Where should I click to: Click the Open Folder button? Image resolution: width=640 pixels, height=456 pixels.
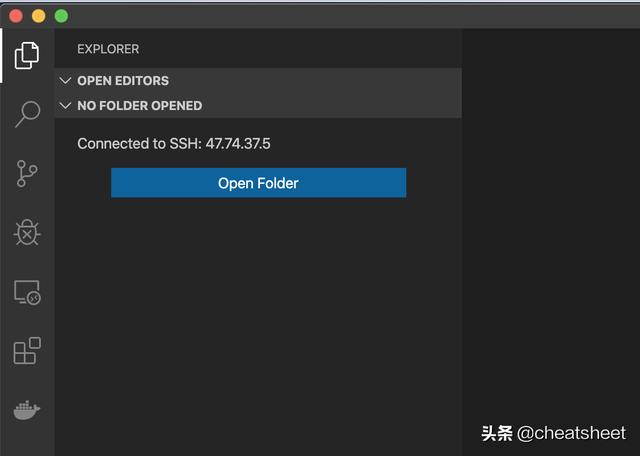(258, 183)
